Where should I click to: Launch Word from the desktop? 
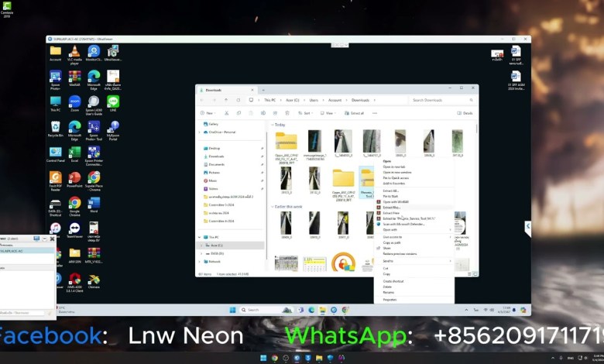coord(94,203)
